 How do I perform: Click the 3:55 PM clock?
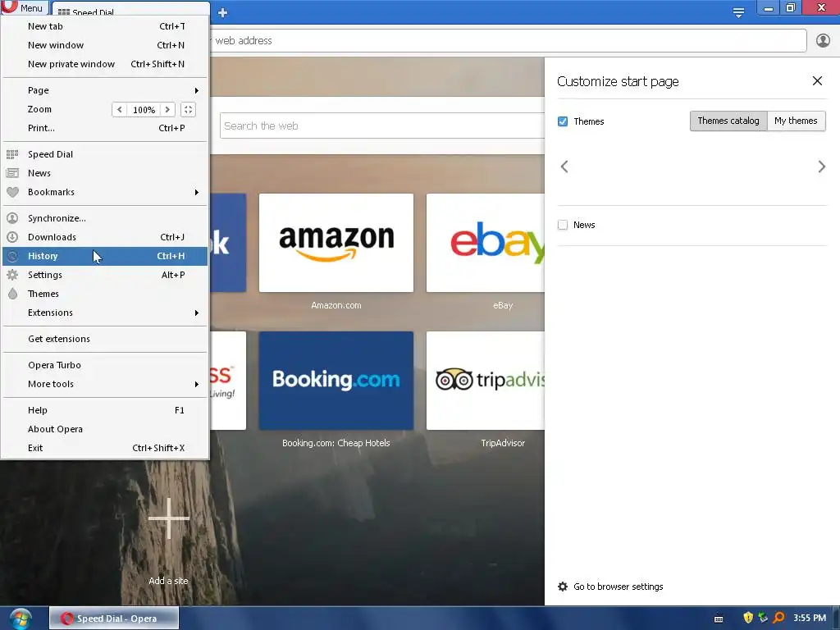(x=810, y=619)
